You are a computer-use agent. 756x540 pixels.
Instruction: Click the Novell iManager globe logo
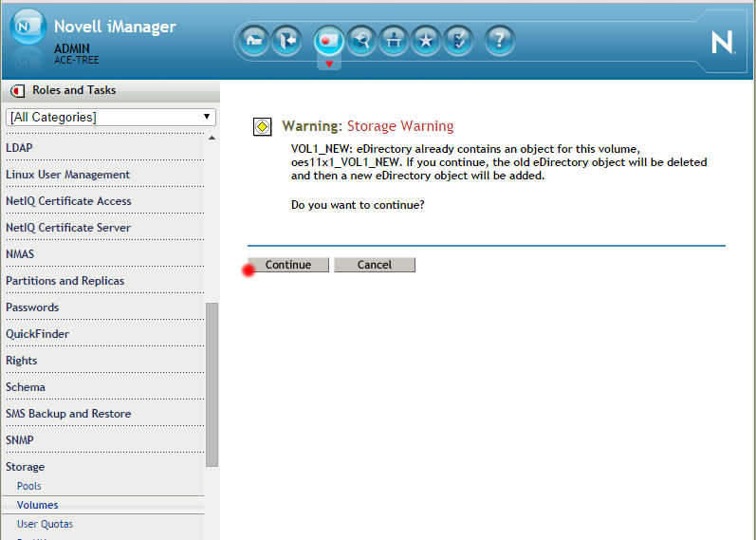pos(28,27)
